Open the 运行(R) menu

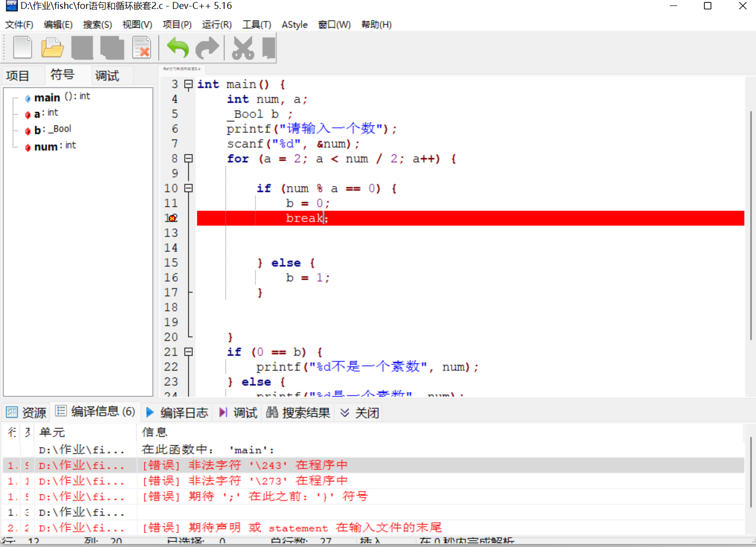pyautogui.click(x=217, y=24)
